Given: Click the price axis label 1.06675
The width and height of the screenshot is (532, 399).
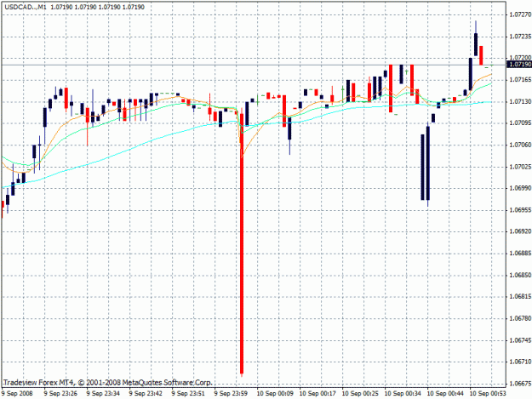Looking at the screenshot, I should [x=520, y=384].
